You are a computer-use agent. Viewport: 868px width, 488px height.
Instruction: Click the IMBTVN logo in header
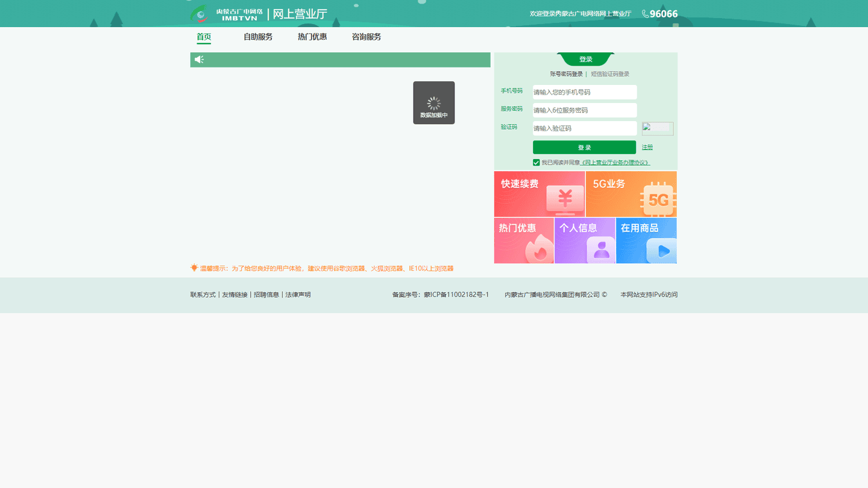pyautogui.click(x=227, y=14)
